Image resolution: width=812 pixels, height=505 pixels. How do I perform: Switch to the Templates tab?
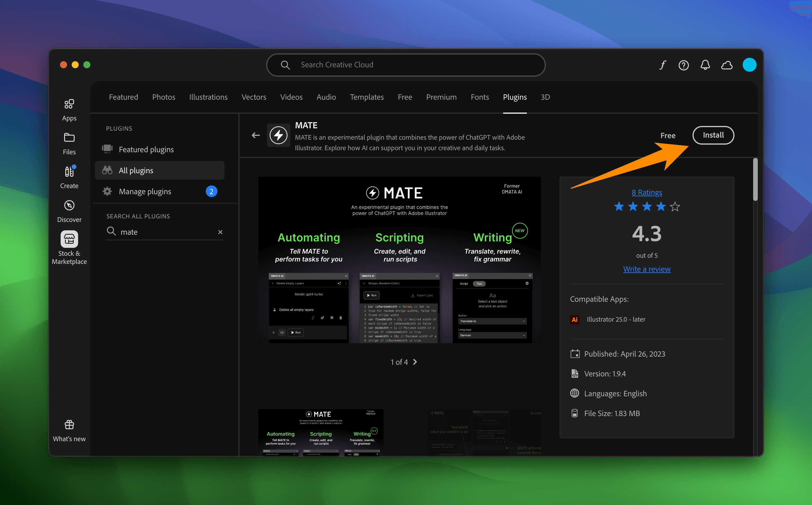click(x=366, y=97)
